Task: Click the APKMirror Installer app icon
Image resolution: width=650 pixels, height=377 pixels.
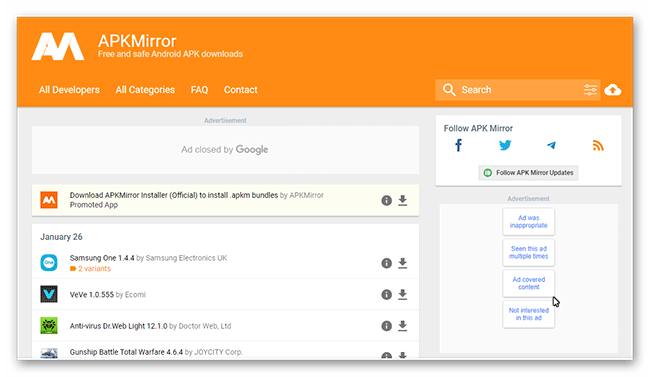Action: coord(49,200)
